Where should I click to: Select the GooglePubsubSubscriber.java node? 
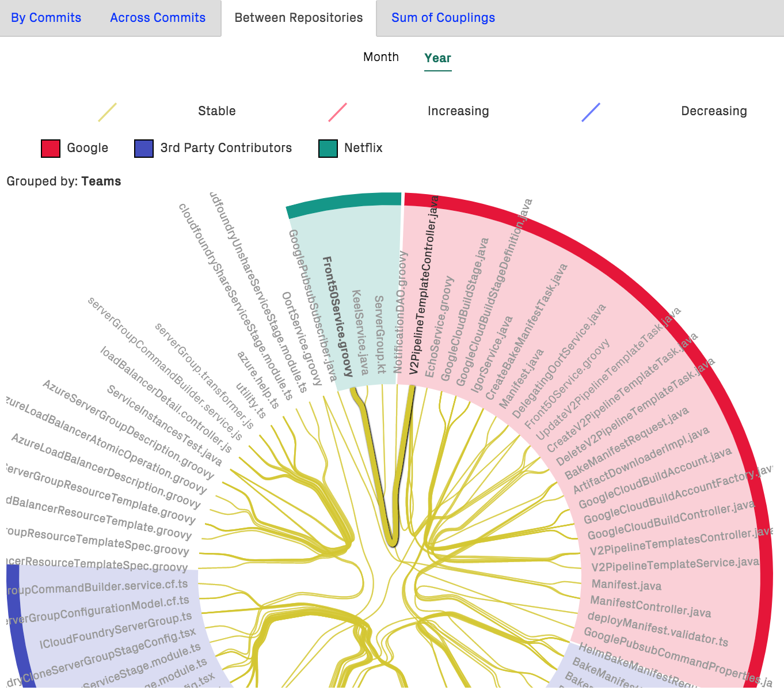coord(312,305)
